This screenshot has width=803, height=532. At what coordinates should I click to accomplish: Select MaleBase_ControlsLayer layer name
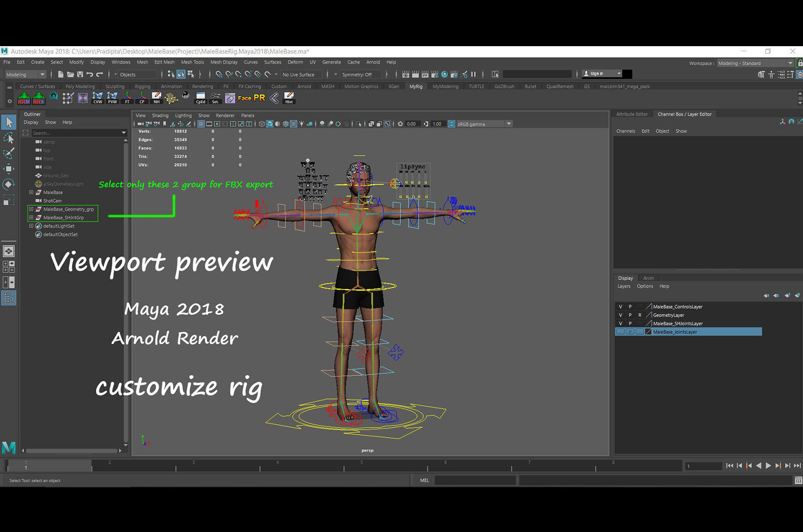(678, 307)
